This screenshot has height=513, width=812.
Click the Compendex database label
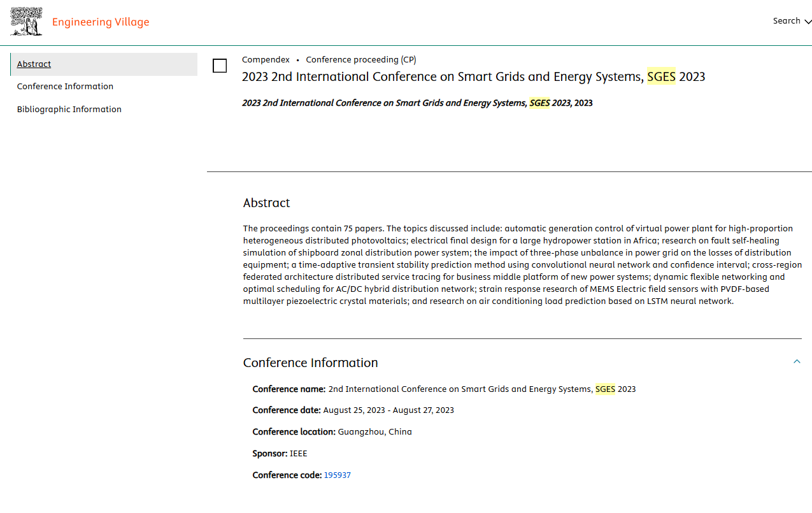266,60
